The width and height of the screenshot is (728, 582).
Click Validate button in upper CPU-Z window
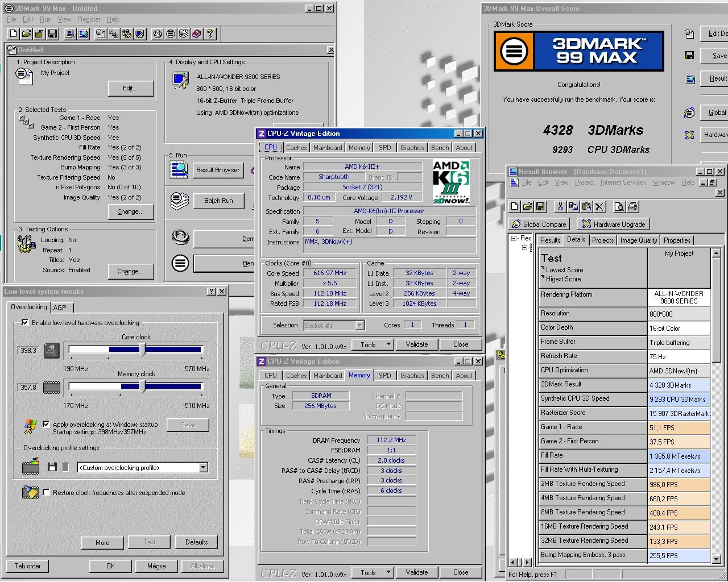pyautogui.click(x=417, y=344)
